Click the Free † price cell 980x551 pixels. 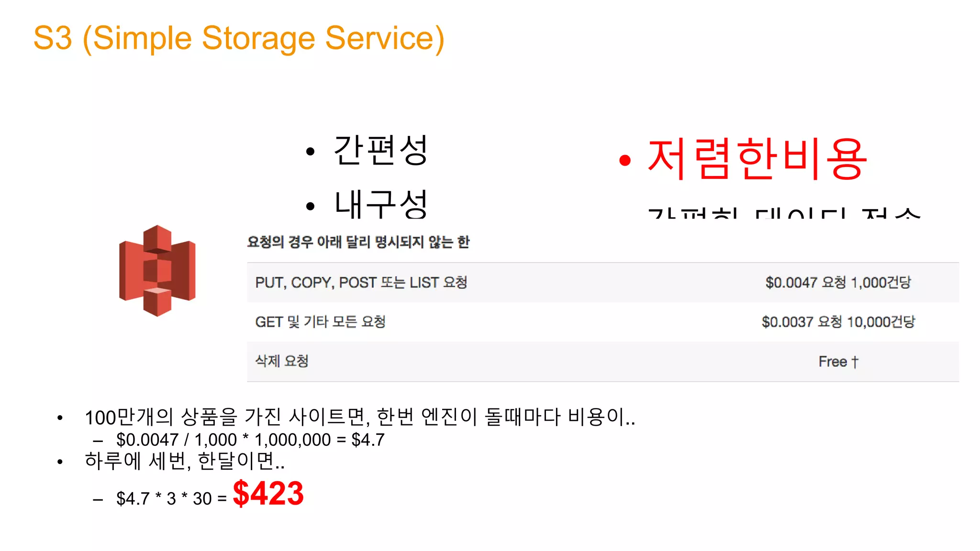[x=838, y=362]
